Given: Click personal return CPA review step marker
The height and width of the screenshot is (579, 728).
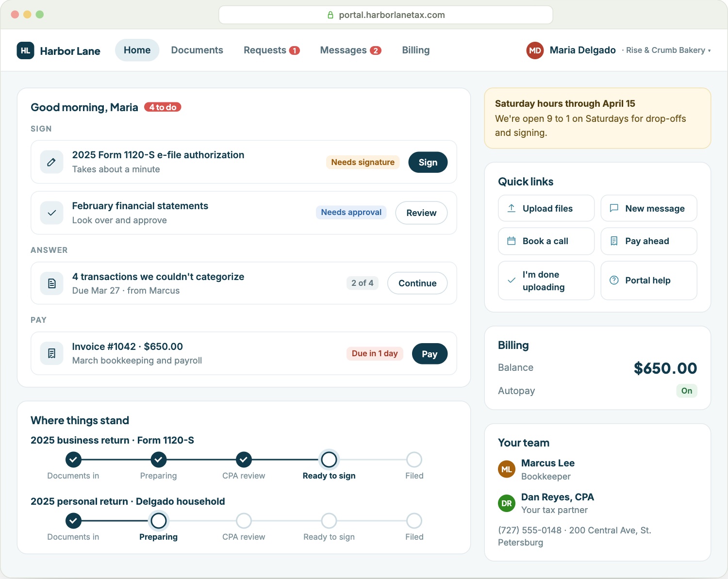Looking at the screenshot, I should click(x=244, y=521).
